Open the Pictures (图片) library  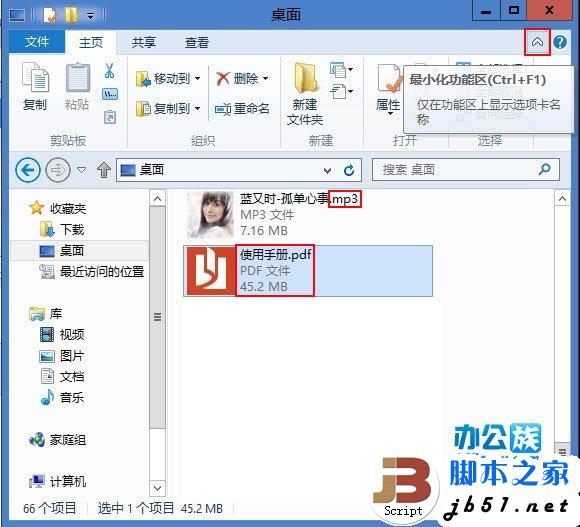pos(62,356)
